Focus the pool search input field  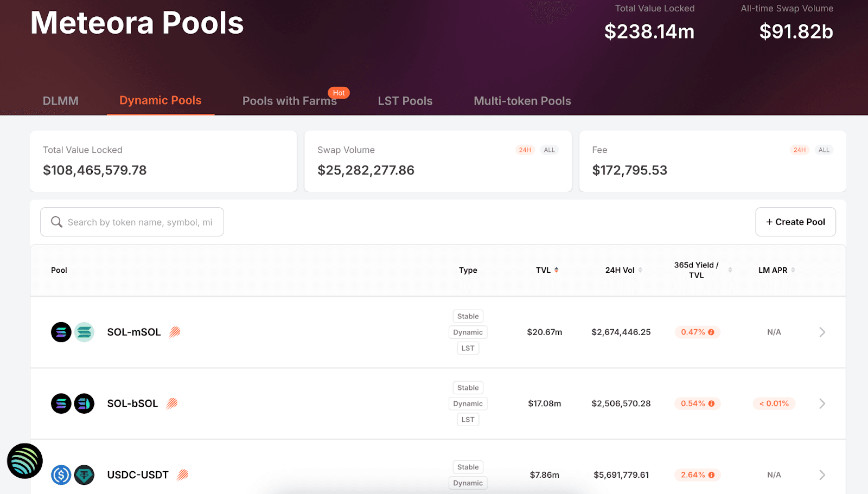click(x=132, y=222)
